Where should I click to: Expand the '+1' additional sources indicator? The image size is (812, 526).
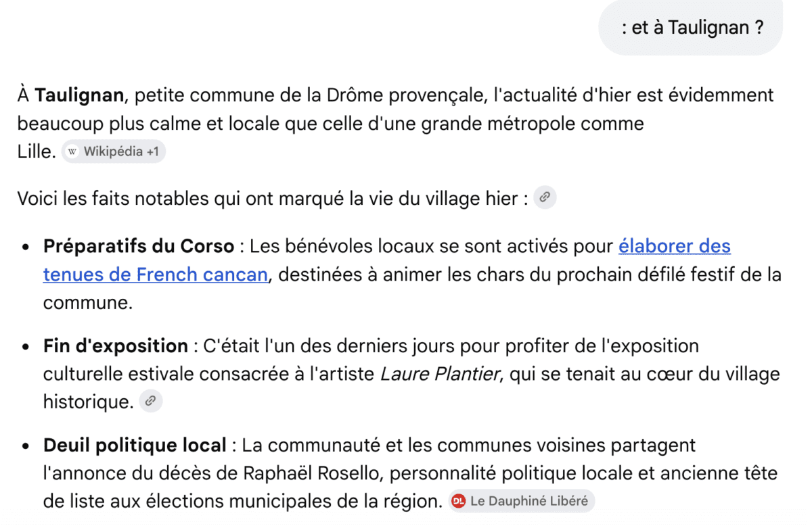(x=152, y=152)
